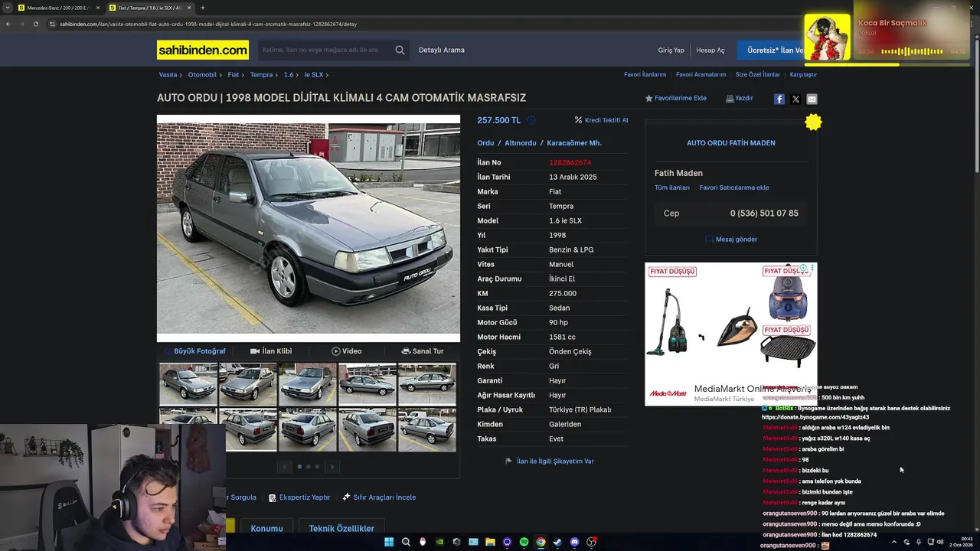980x551 pixels.
Task: Share listing on Facebook
Action: click(x=779, y=99)
